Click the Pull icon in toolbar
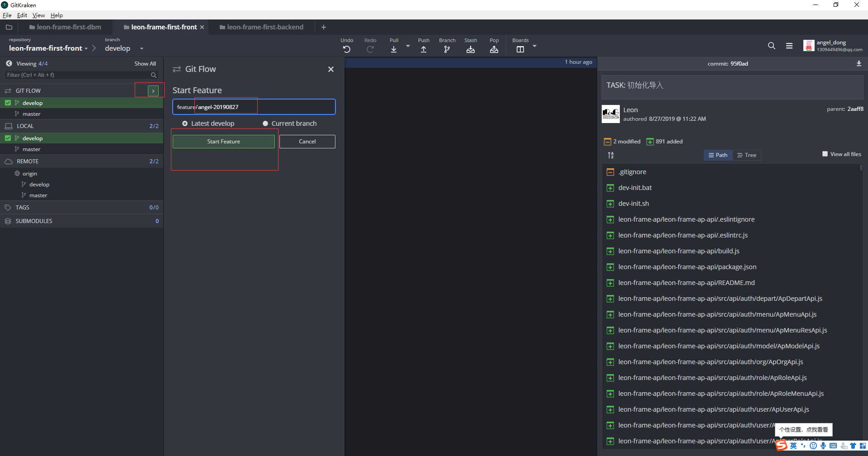The width and height of the screenshot is (868, 456). click(x=394, y=49)
